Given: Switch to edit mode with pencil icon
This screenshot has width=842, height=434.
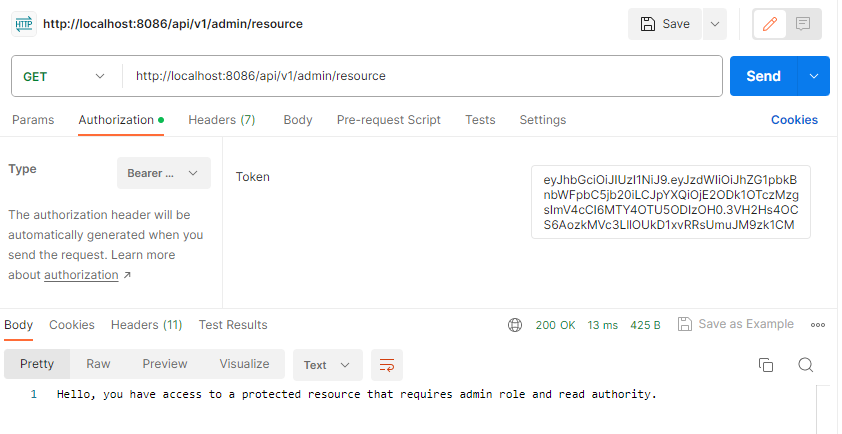Looking at the screenshot, I should click(x=770, y=24).
